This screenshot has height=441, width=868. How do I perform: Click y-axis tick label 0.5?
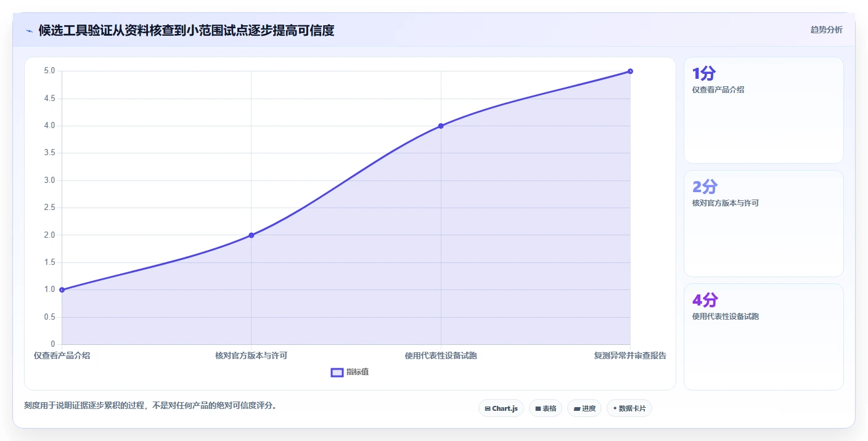click(49, 317)
